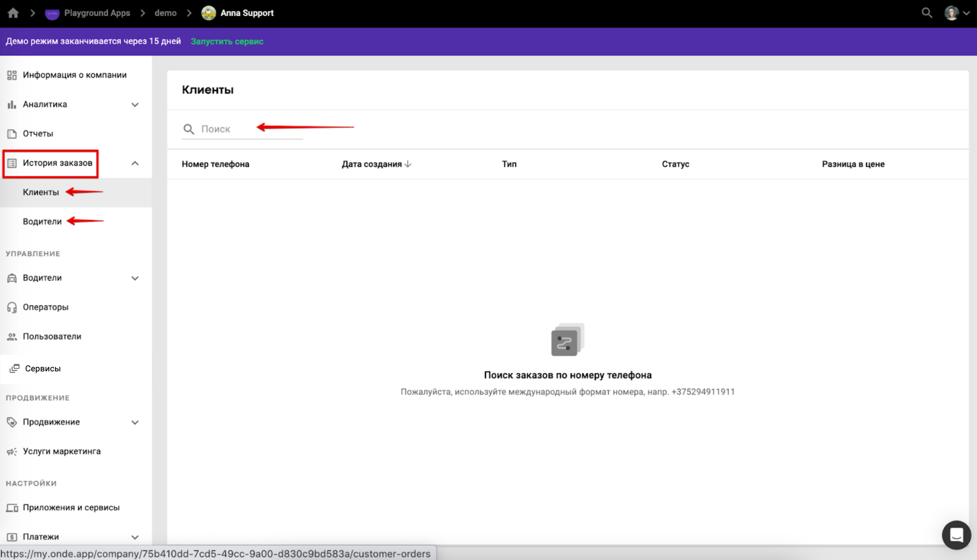Click the Playground Apps logo icon
The width and height of the screenshot is (977, 560).
pyautogui.click(x=52, y=14)
